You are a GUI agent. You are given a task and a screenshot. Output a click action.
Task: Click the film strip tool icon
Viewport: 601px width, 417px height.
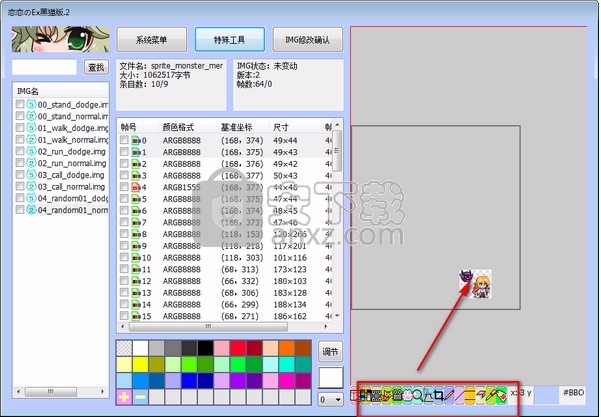pyautogui.click(x=376, y=395)
